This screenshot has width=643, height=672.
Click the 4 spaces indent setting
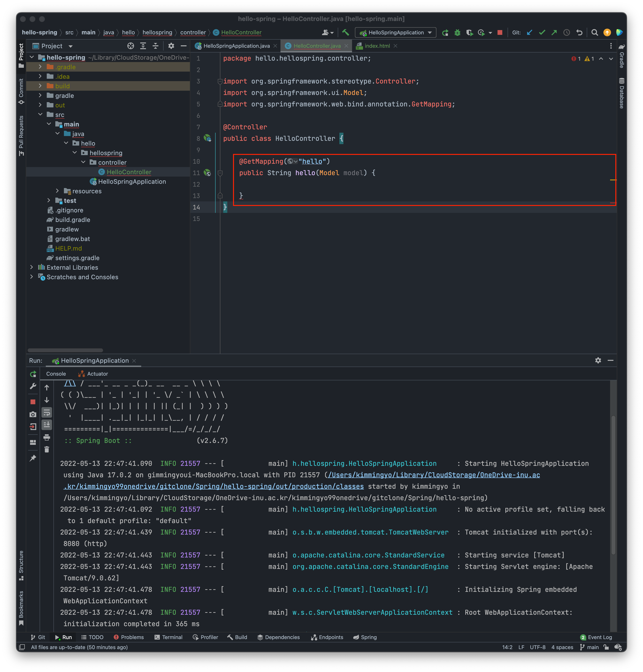(x=562, y=647)
